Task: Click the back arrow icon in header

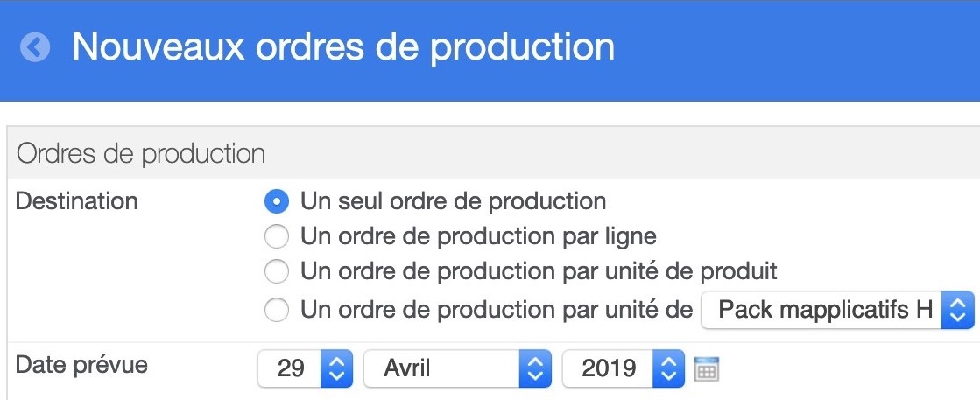Action: click(x=34, y=47)
